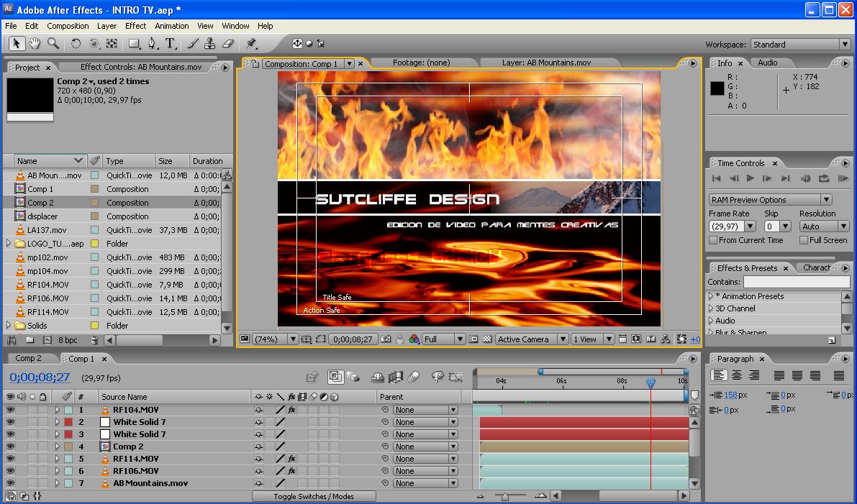Switch to the Audio panel tab
The image size is (857, 504).
767,63
